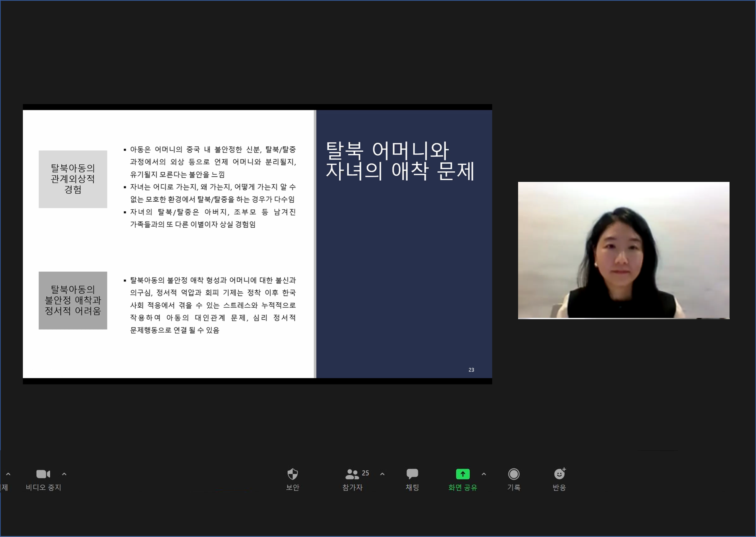
Task: Click the 화면 공유 label text
Action: 462,487
